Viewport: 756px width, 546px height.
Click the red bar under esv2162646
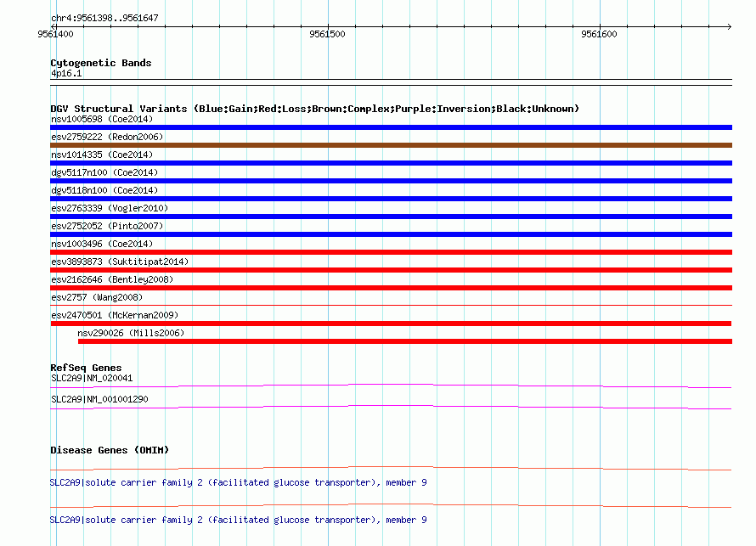pyautogui.click(x=391, y=288)
